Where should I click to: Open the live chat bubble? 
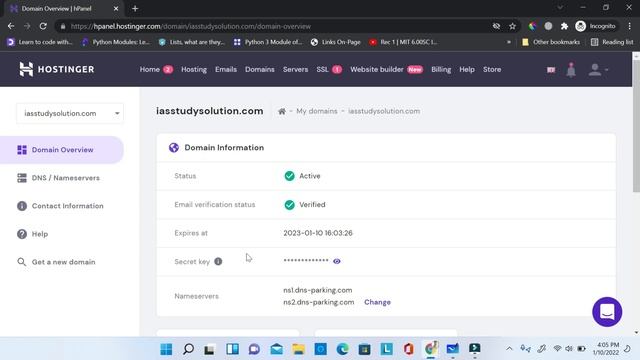coord(607,312)
